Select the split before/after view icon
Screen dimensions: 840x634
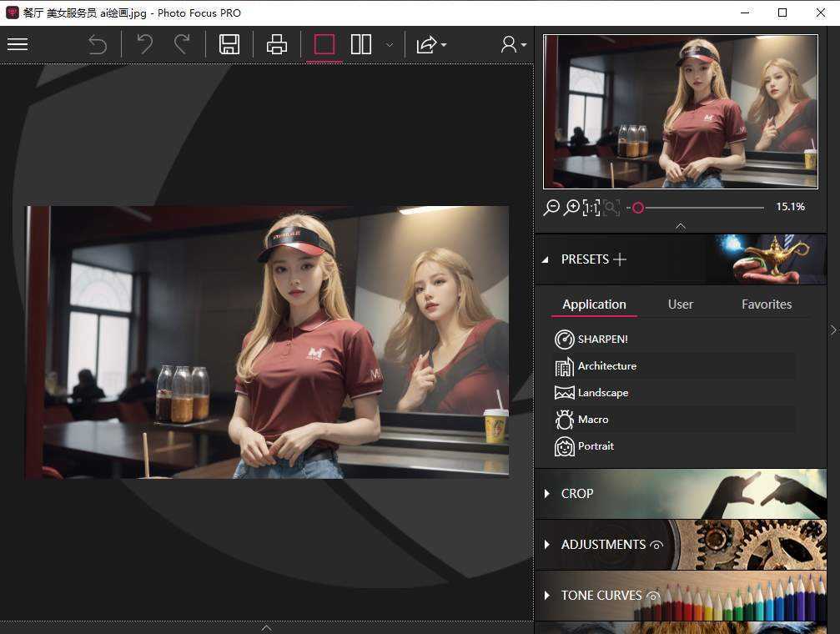pos(360,44)
